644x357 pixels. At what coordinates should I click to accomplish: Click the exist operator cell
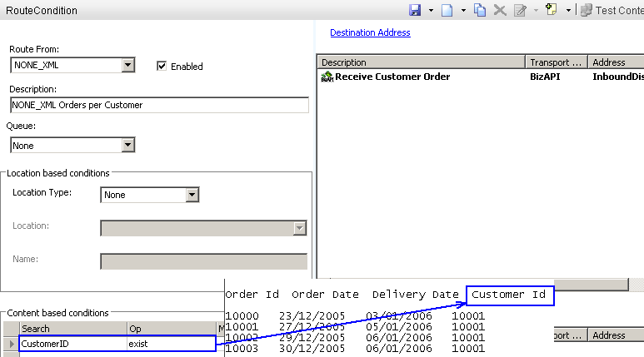click(x=172, y=344)
